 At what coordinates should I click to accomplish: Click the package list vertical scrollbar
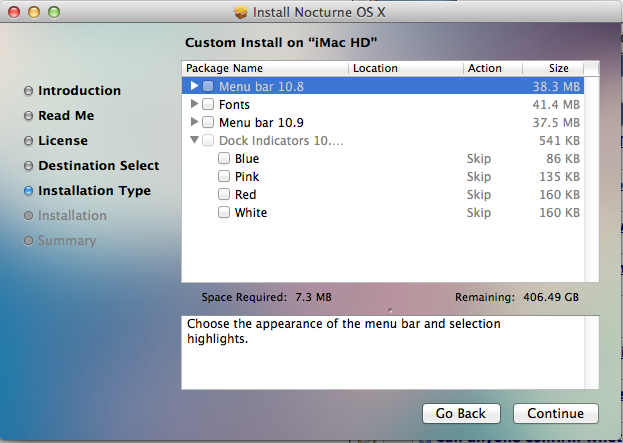(591, 179)
